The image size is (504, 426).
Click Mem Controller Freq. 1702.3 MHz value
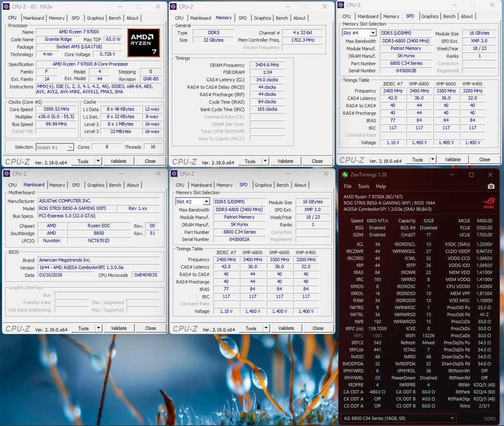303,40
